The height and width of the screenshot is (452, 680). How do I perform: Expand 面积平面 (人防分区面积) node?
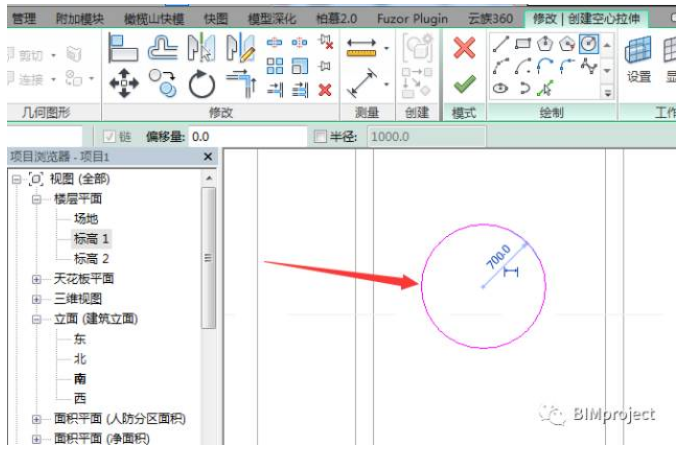(x=36, y=419)
